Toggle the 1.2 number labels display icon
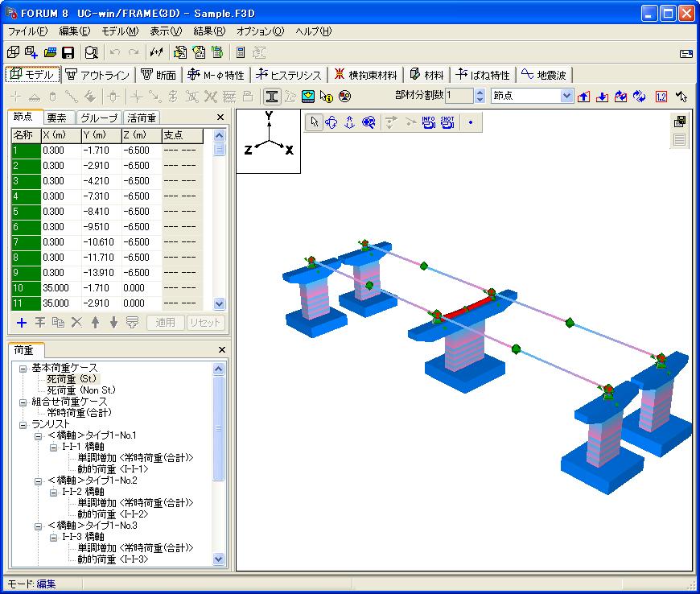This screenshot has height=594, width=700. pos(661,97)
